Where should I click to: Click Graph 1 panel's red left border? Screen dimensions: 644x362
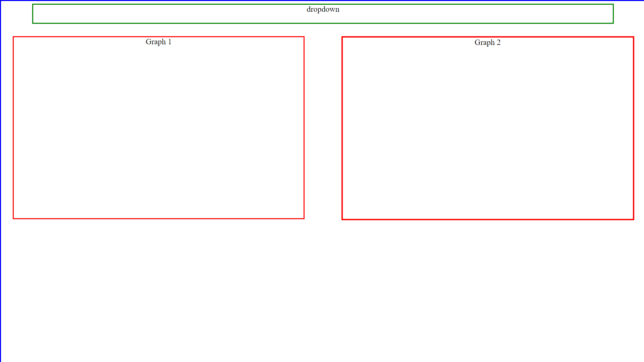click(13, 127)
